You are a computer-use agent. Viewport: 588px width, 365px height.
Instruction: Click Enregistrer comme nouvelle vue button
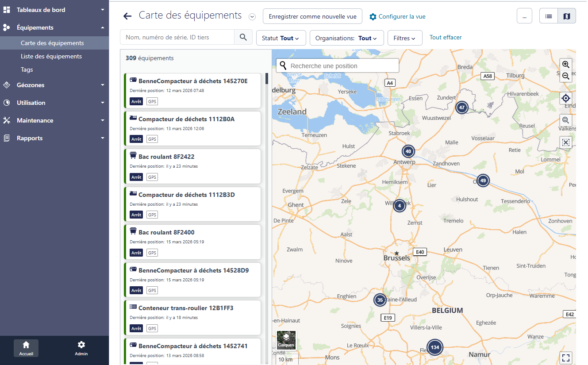pyautogui.click(x=312, y=16)
